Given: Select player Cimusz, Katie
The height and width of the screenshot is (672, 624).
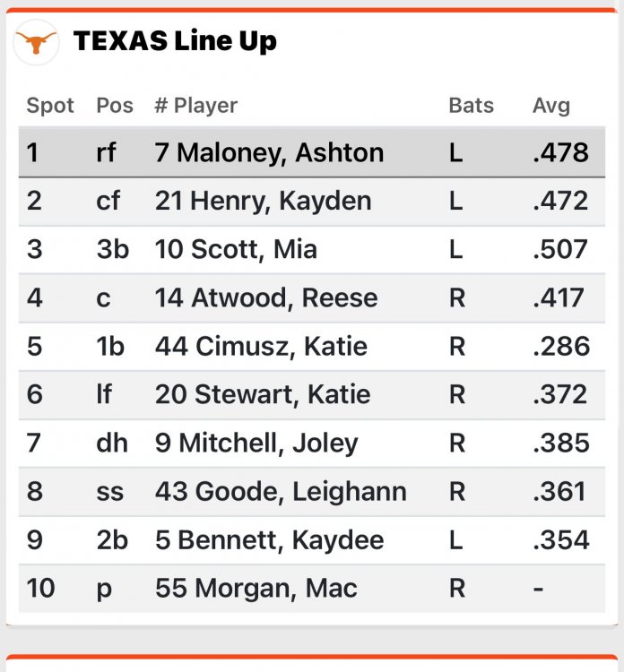Looking at the screenshot, I should tap(261, 346).
